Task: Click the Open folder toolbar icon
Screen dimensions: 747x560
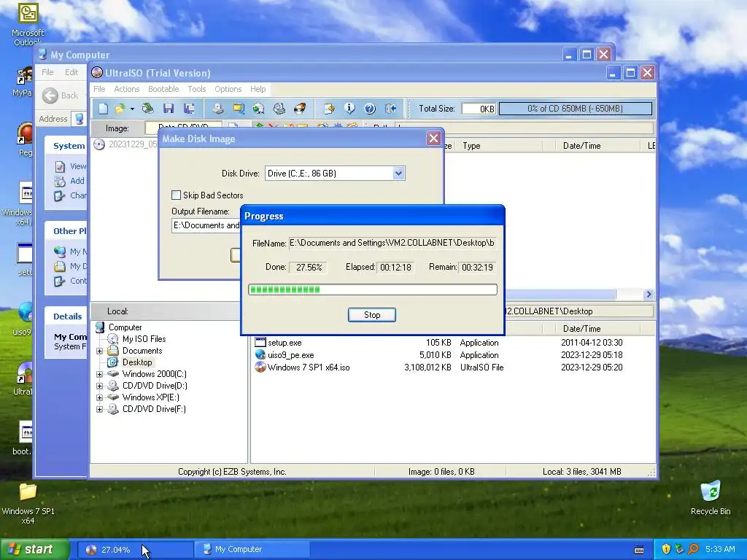Action: (120, 109)
